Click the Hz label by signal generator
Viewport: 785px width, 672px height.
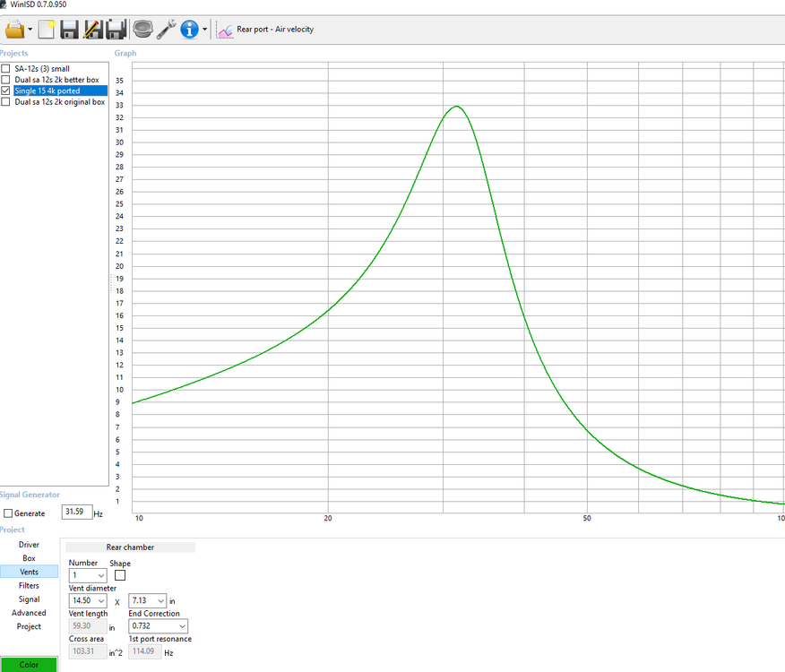[99, 513]
